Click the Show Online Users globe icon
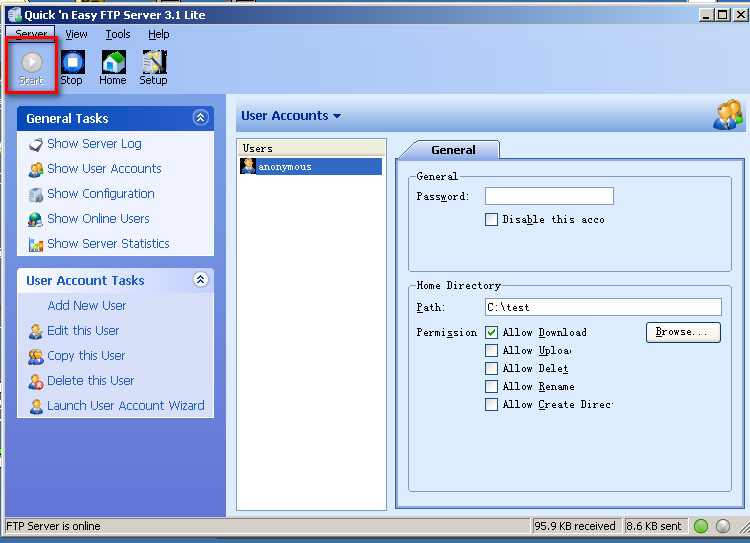Image resolution: width=750 pixels, height=543 pixels. 36,219
